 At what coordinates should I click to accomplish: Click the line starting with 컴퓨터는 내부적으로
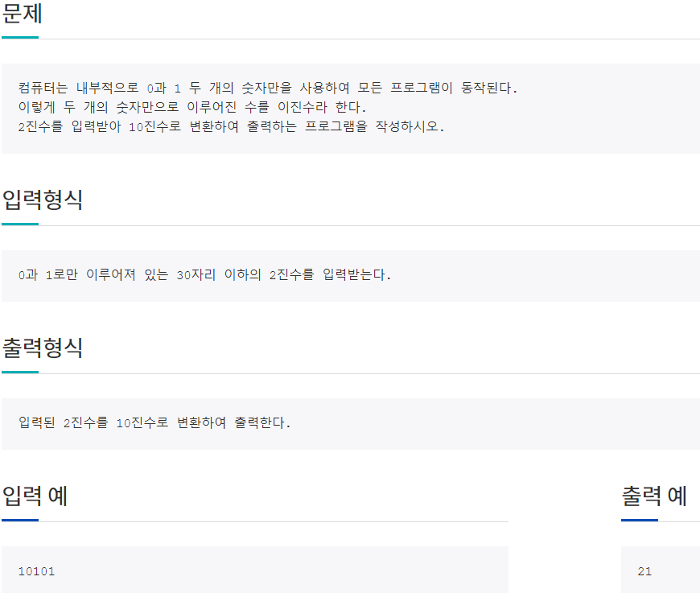click(x=267, y=88)
